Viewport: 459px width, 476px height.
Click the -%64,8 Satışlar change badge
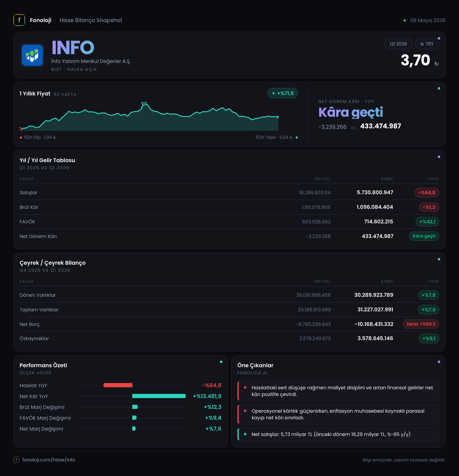tap(427, 193)
